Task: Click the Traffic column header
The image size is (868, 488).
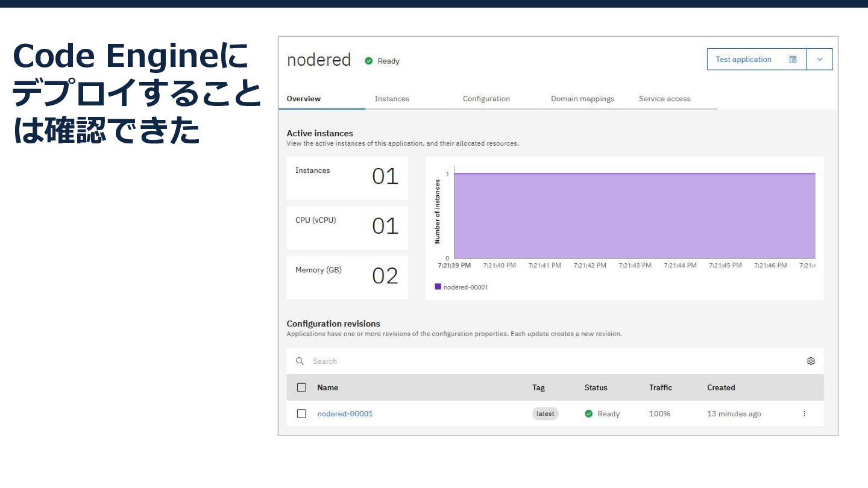Action: coord(661,387)
